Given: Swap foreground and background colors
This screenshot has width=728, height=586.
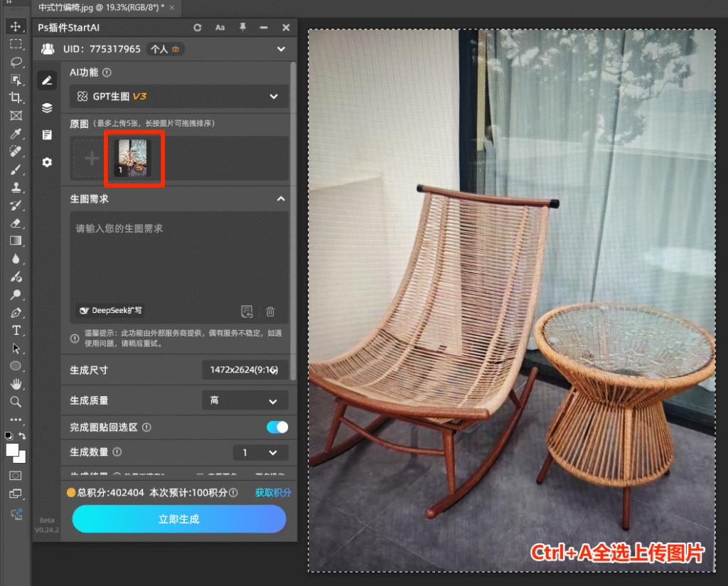Looking at the screenshot, I should [x=22, y=435].
